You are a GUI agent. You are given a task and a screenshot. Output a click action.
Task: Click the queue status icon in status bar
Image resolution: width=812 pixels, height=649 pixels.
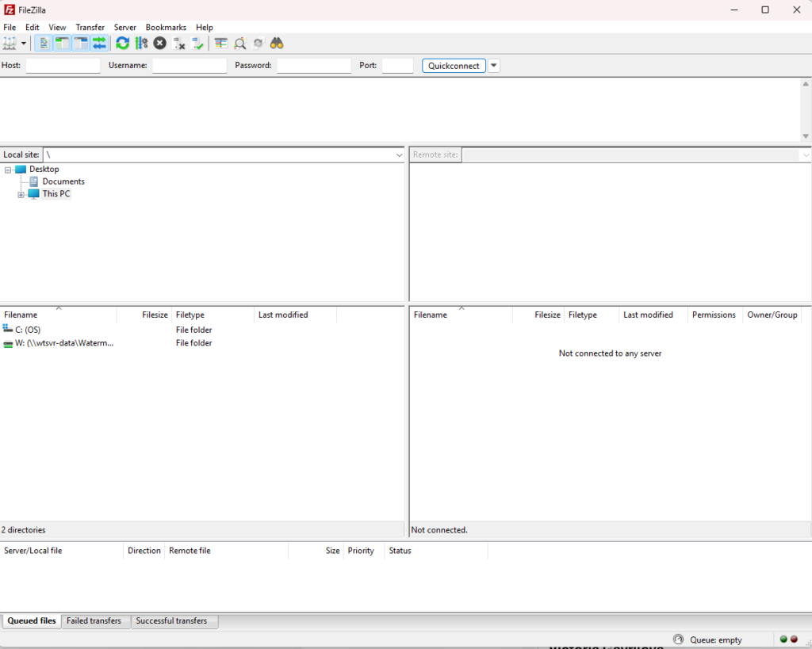coord(679,639)
